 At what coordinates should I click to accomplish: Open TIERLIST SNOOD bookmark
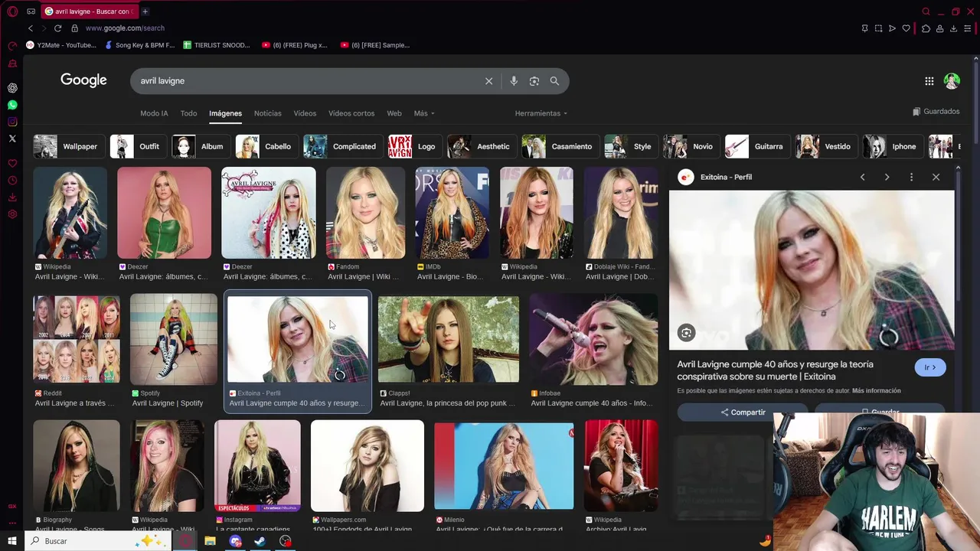(217, 45)
